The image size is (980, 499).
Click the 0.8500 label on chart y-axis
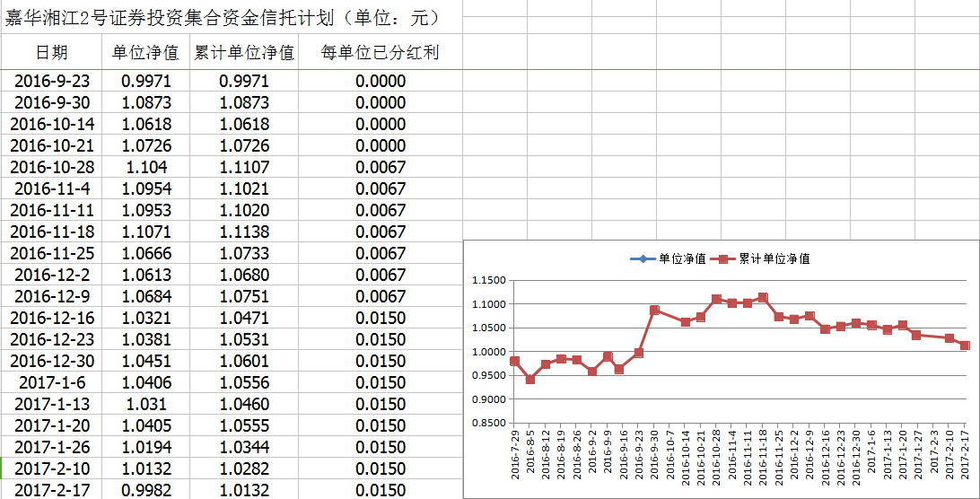pos(488,423)
